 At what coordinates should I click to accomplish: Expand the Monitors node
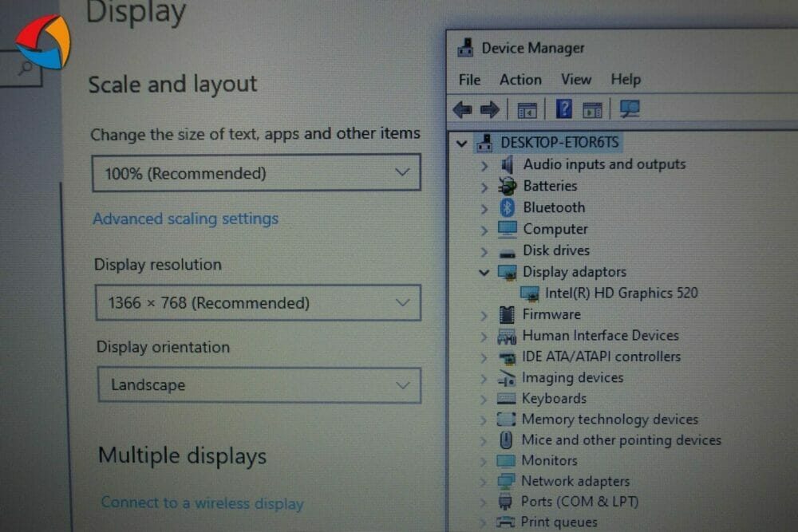pos(483,461)
